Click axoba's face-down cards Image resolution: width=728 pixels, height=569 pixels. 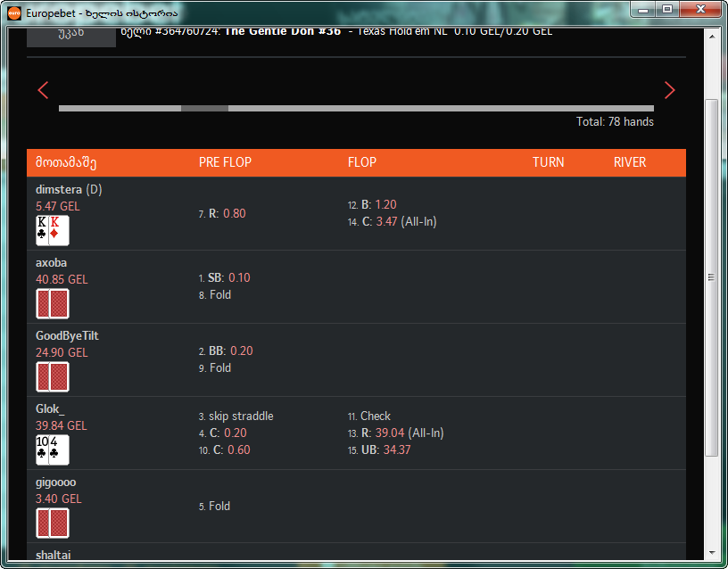coord(53,303)
